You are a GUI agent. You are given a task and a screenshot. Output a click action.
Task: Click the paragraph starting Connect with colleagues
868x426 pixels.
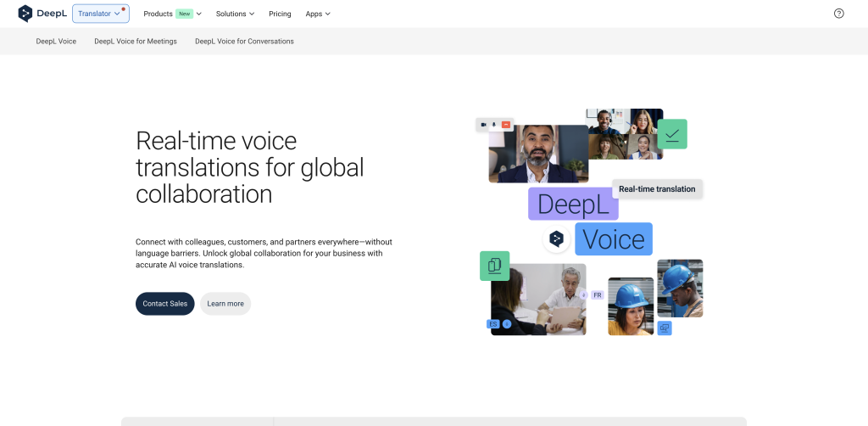[x=264, y=253]
